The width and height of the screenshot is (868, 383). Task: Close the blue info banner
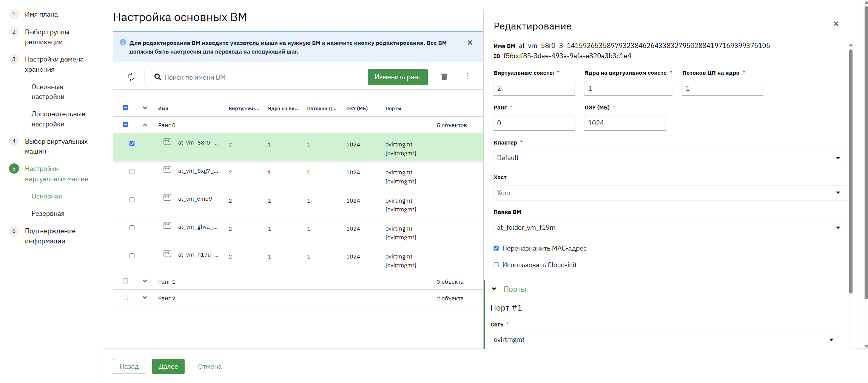point(470,43)
